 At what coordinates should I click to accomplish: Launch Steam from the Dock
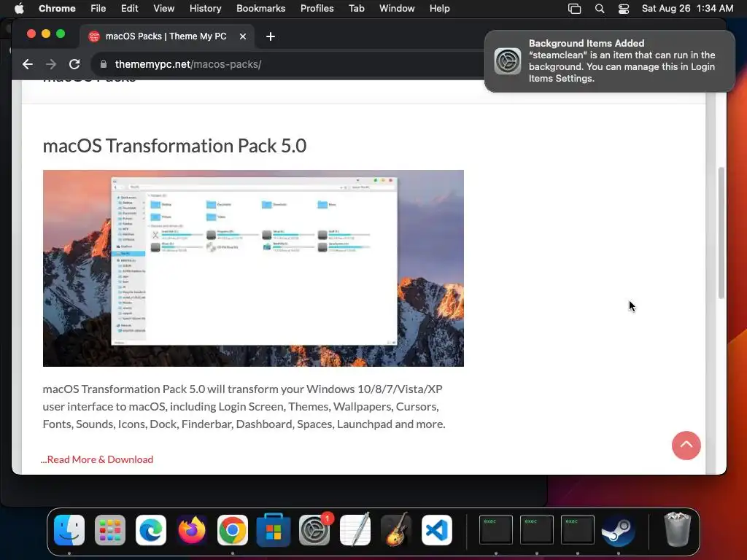(619, 530)
